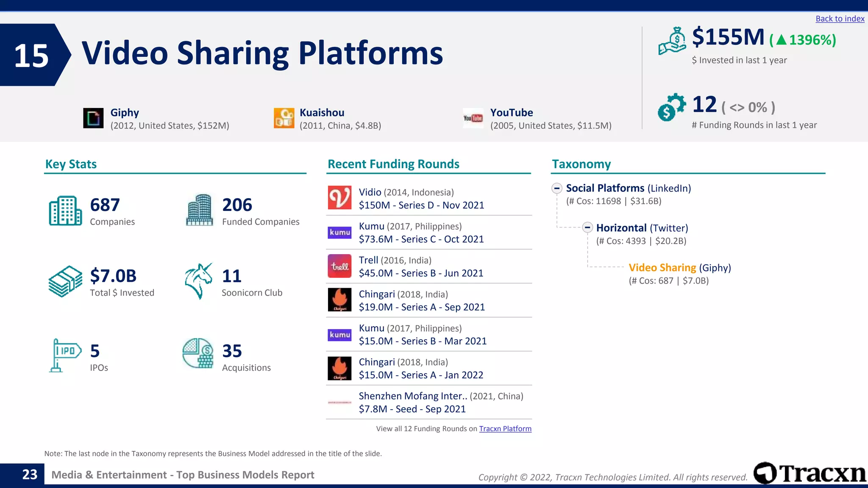Collapse the Horizontal taxonomy node
Image resolution: width=868 pixels, height=488 pixels.
tap(587, 228)
